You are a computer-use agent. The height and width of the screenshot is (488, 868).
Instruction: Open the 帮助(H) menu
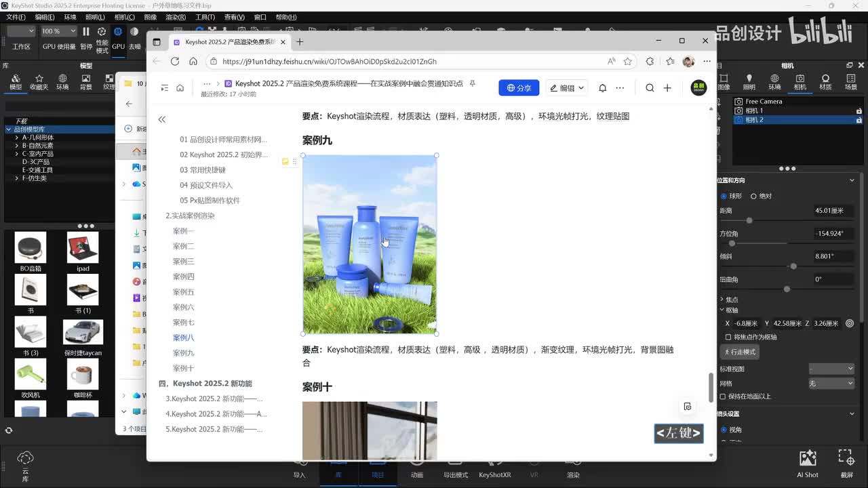point(285,17)
